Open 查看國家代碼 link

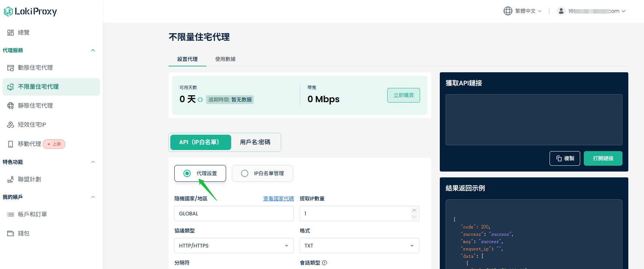[279, 199]
